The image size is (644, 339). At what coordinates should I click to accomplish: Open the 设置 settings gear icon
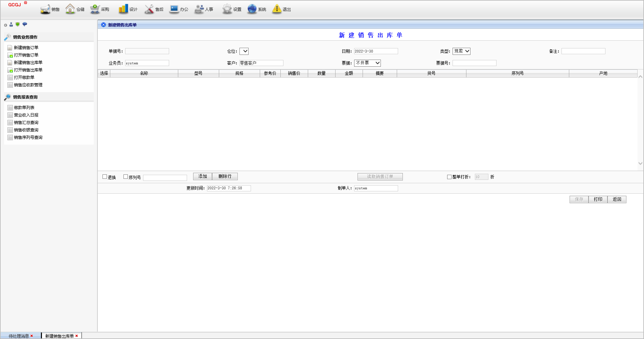(x=227, y=9)
